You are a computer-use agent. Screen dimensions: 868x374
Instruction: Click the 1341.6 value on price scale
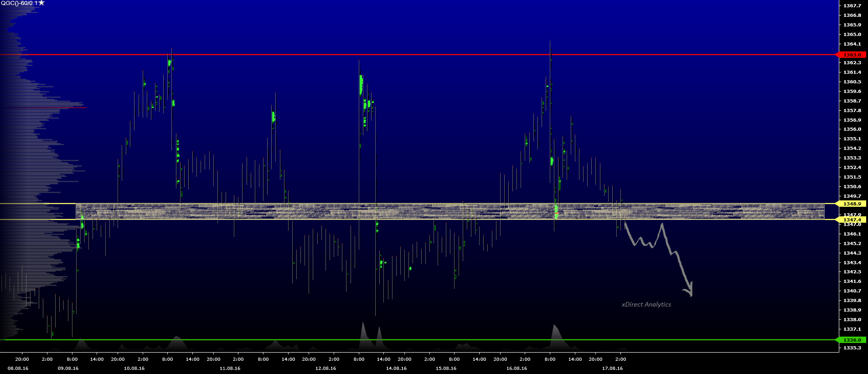(852, 281)
